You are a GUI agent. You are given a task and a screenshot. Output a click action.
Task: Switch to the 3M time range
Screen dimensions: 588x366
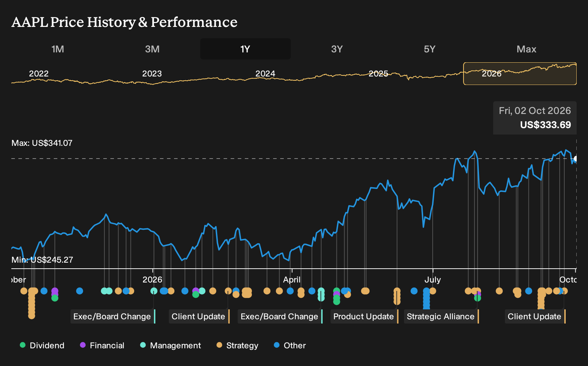pyautogui.click(x=152, y=49)
